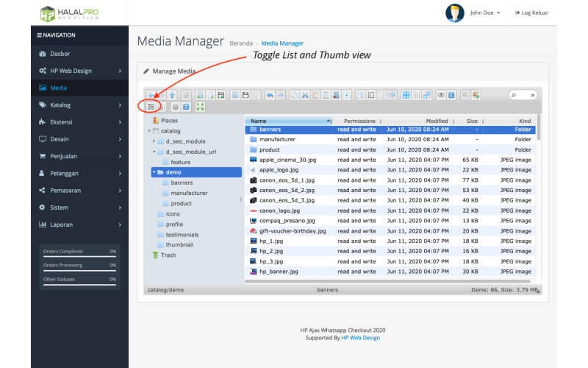The width and height of the screenshot is (588, 368).
Task: Click the HalalPro logo
Action: [69, 13]
